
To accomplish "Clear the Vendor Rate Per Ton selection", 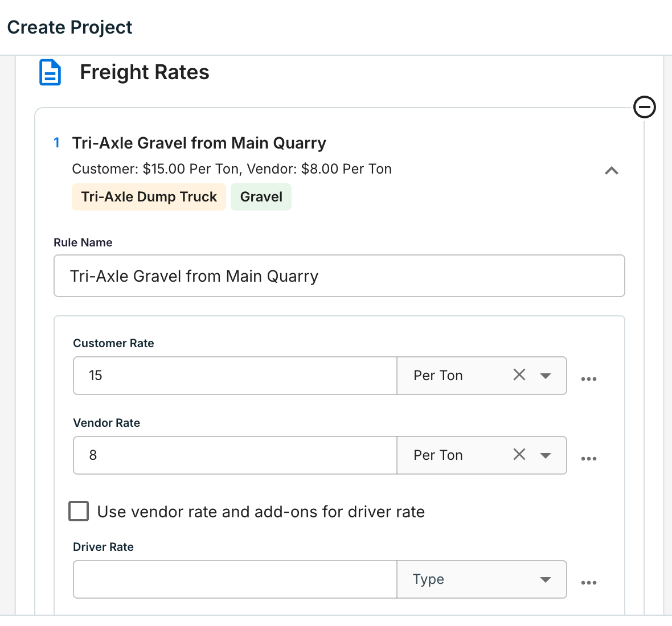I will click(519, 454).
